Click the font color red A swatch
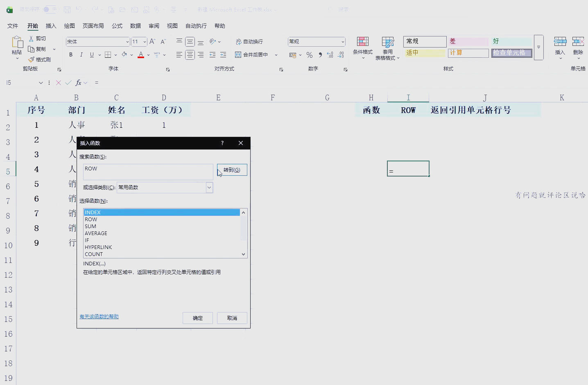 click(141, 54)
